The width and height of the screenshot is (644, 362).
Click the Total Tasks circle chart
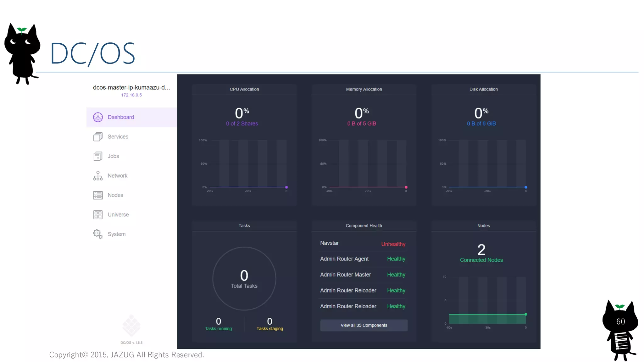244,278
